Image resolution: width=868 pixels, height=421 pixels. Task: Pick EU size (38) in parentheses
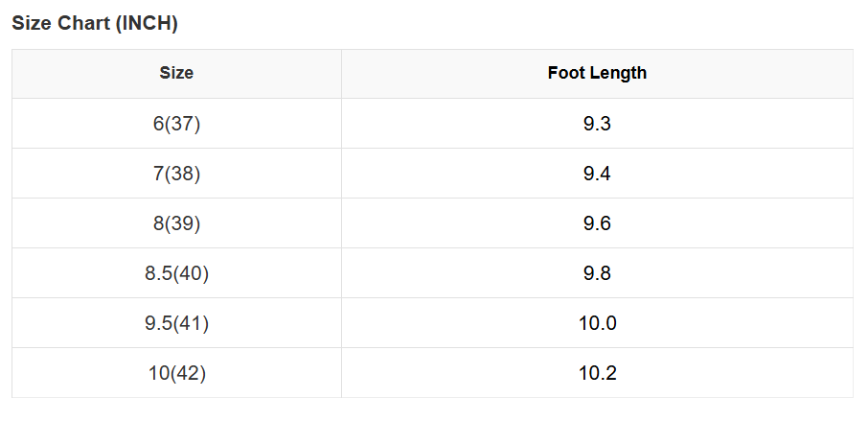point(183,174)
